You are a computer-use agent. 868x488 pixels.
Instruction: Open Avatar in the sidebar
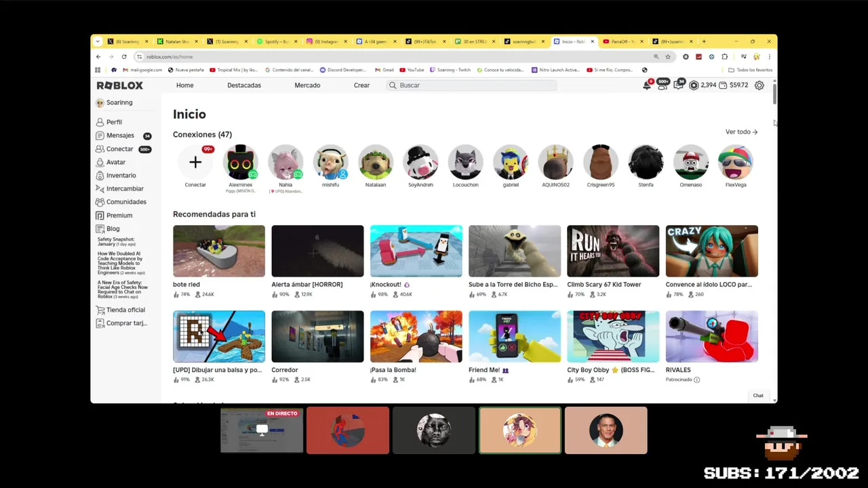click(x=115, y=162)
